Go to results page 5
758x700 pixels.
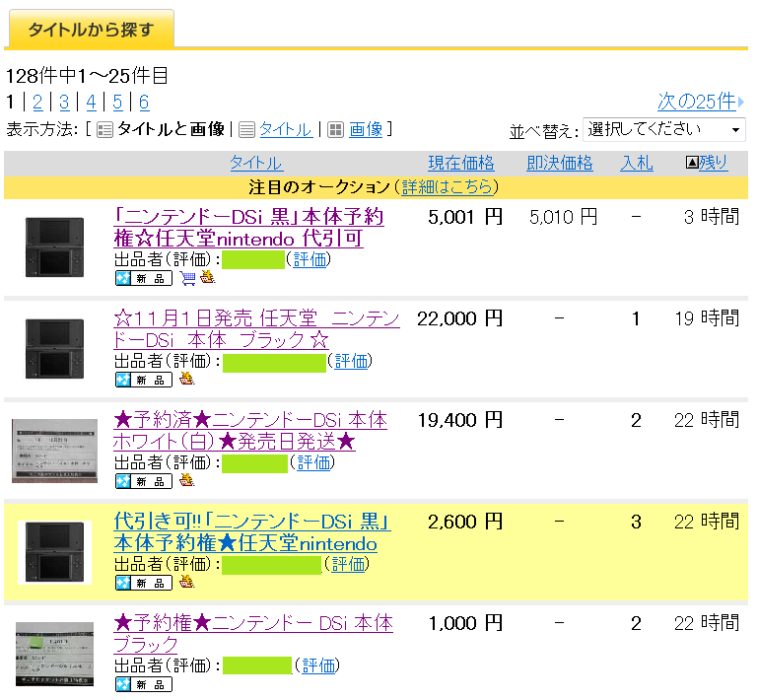pyautogui.click(x=117, y=102)
